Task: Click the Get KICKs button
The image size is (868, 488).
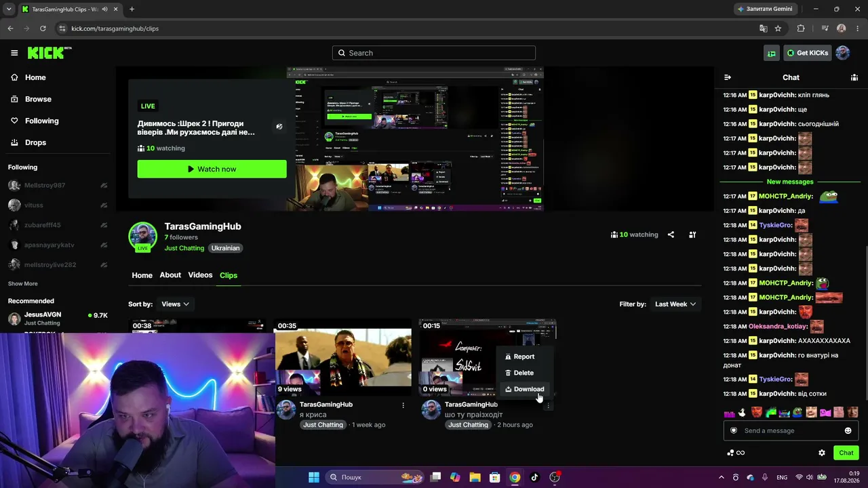Action: (807, 53)
